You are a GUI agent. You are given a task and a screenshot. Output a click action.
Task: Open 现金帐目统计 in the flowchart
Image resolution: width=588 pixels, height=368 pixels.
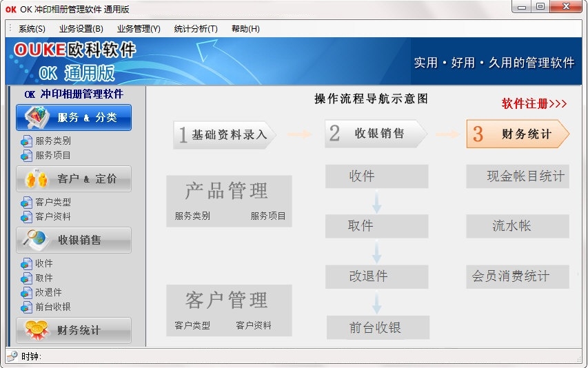point(518,176)
